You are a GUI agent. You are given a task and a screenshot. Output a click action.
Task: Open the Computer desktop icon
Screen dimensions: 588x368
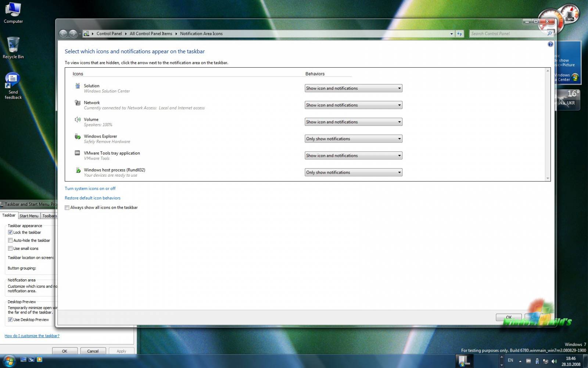[13, 13]
